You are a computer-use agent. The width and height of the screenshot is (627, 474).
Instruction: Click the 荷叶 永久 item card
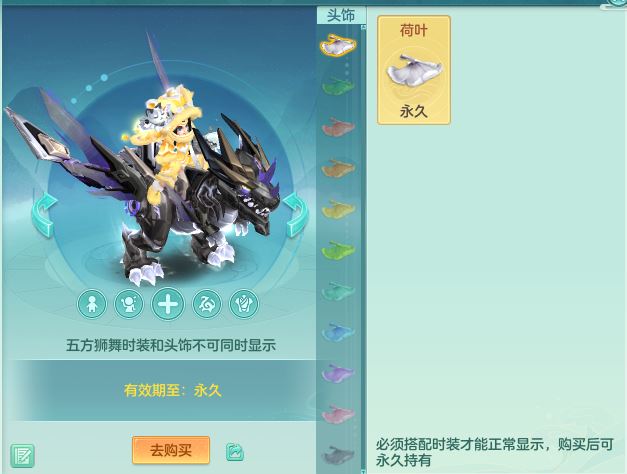(414, 70)
